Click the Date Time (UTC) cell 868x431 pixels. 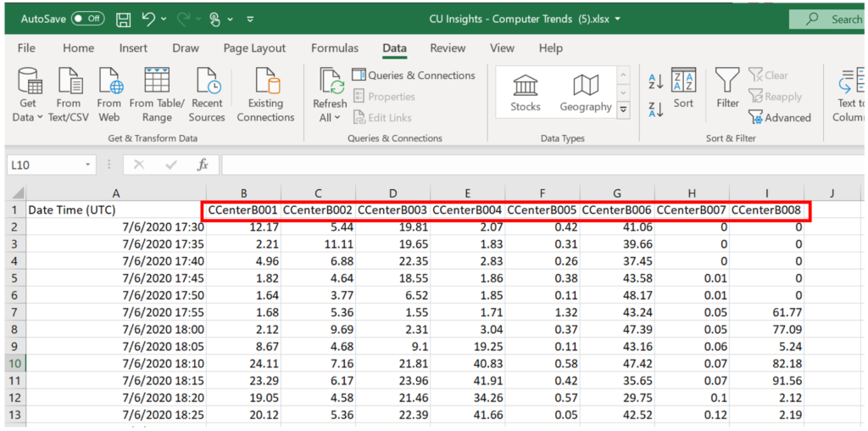click(116, 210)
